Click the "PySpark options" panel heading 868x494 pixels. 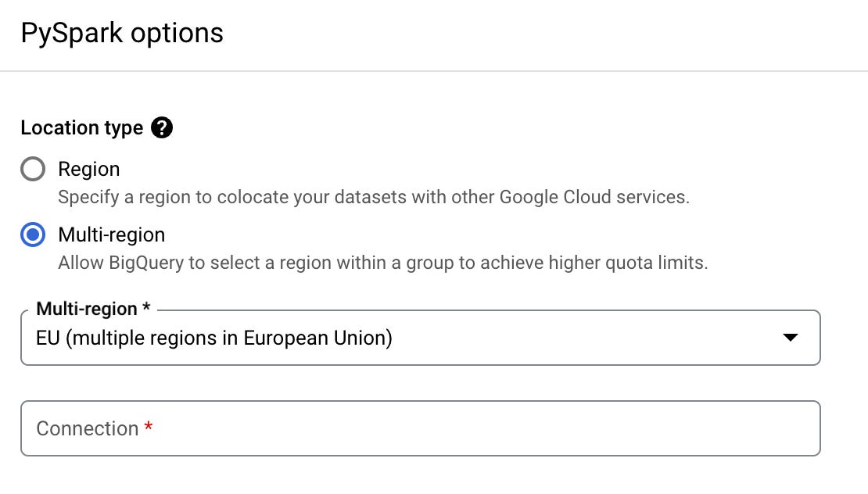[122, 34]
